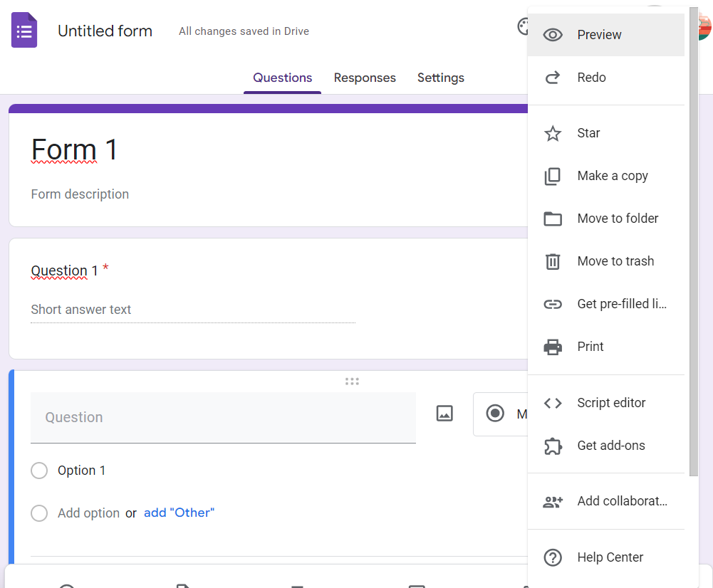This screenshot has height=588, width=713.
Task: Select Move to folder menu item
Action: [617, 219]
